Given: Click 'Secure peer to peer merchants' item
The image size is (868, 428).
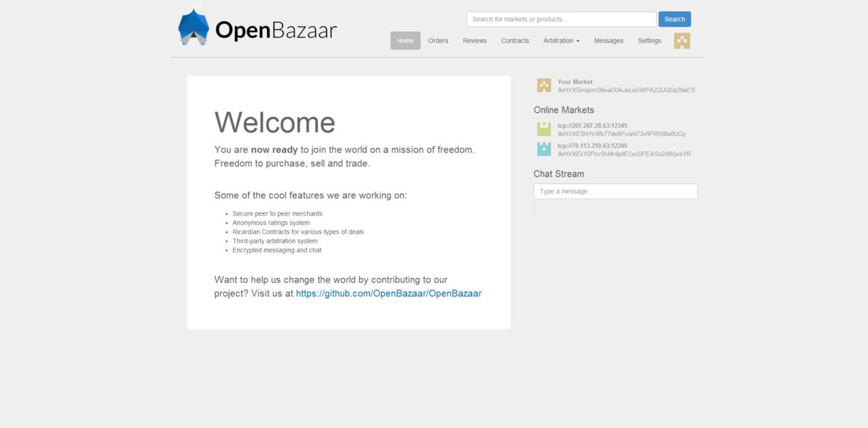Looking at the screenshot, I should click(277, 213).
